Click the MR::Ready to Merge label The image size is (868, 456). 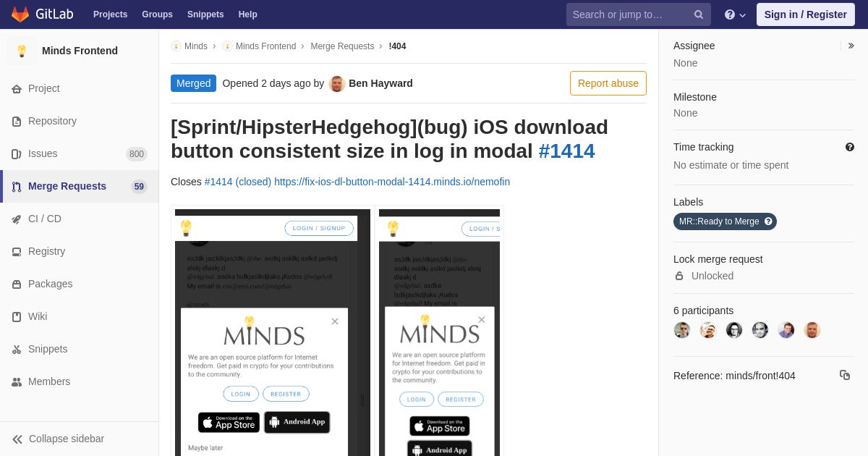pos(725,221)
